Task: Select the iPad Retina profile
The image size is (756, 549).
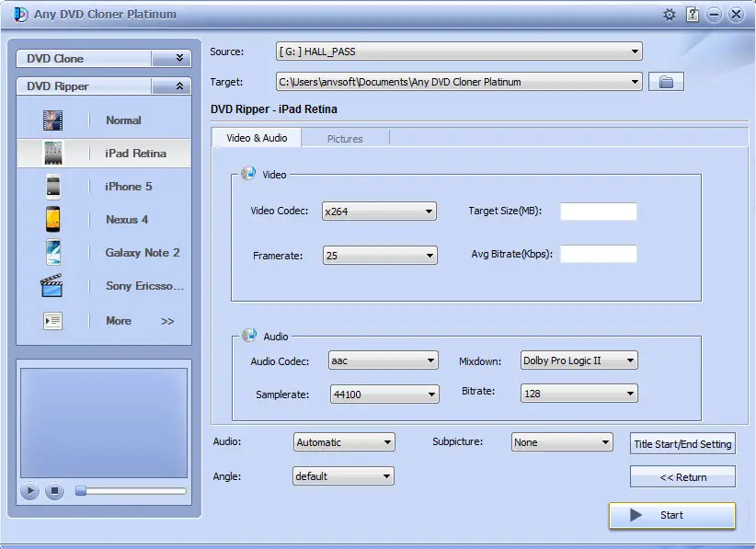Action: pos(104,154)
